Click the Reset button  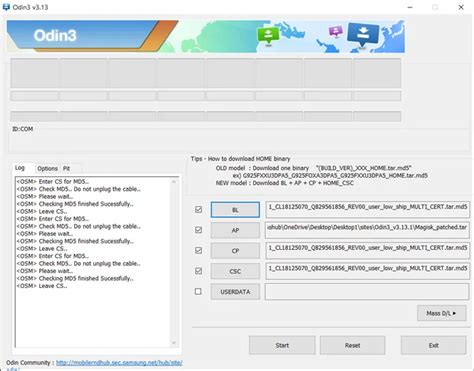tap(352, 345)
